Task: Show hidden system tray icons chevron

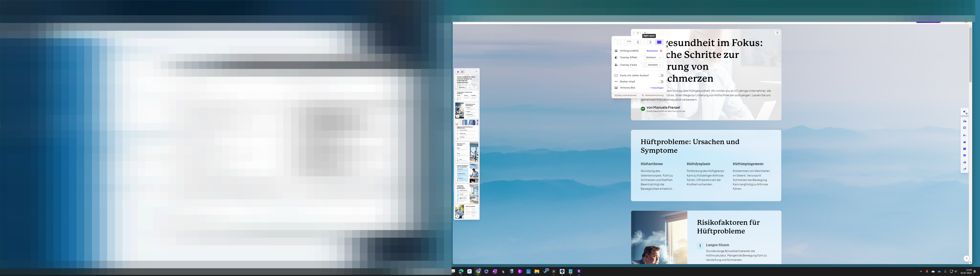Action: [x=921, y=271]
